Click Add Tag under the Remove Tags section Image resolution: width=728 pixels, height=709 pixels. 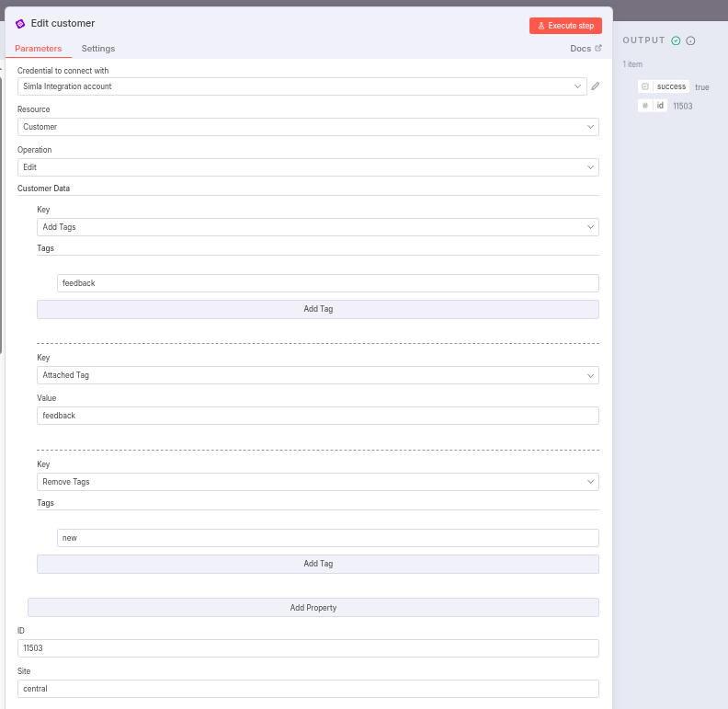tap(317, 564)
